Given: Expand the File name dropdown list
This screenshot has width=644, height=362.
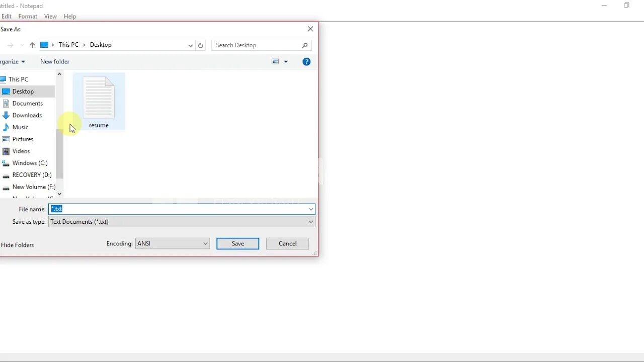Looking at the screenshot, I should (x=310, y=209).
